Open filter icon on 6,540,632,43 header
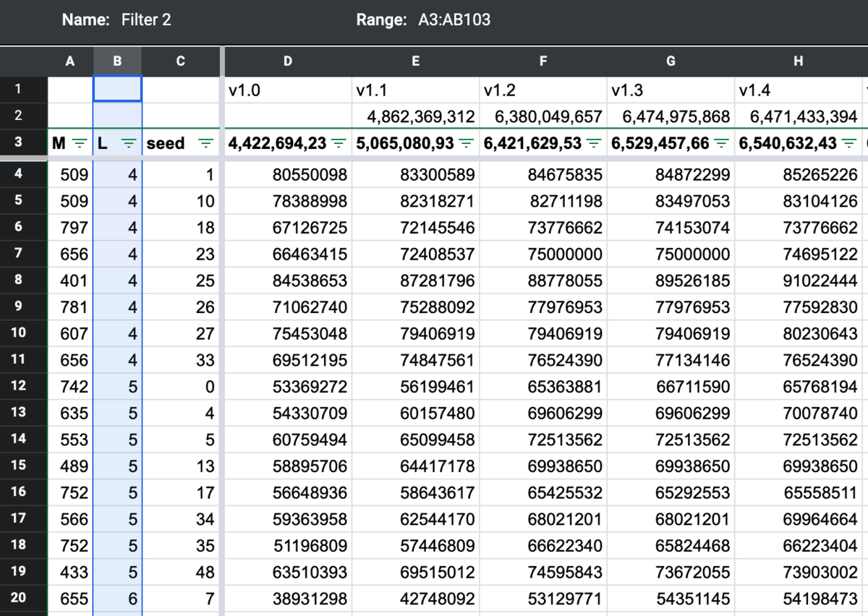The height and width of the screenshot is (616, 868). [849, 144]
